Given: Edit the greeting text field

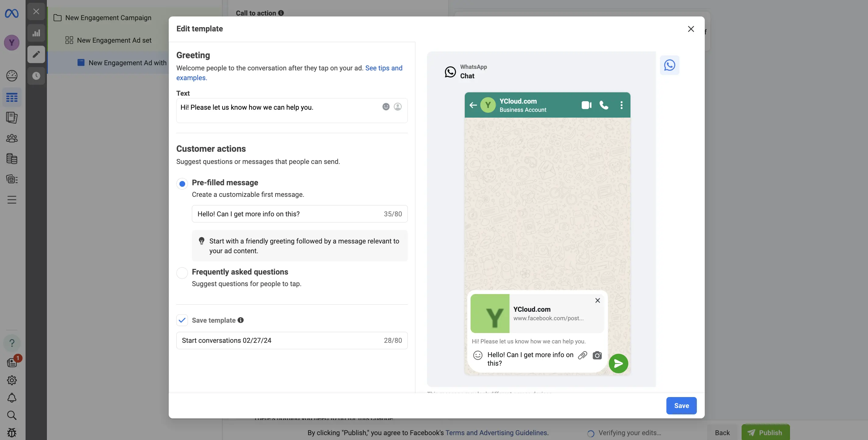Looking at the screenshot, I should point(292,111).
